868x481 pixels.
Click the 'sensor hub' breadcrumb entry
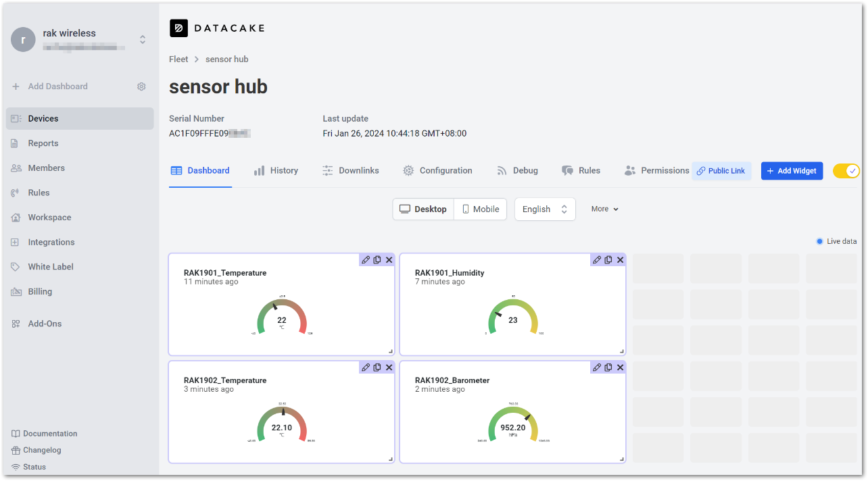(227, 59)
